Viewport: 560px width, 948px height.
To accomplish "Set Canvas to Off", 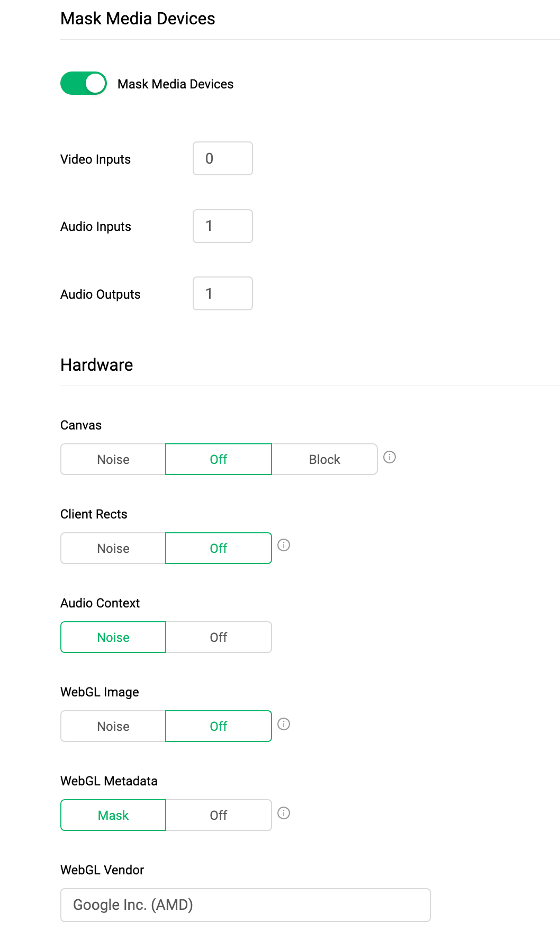I will [219, 459].
